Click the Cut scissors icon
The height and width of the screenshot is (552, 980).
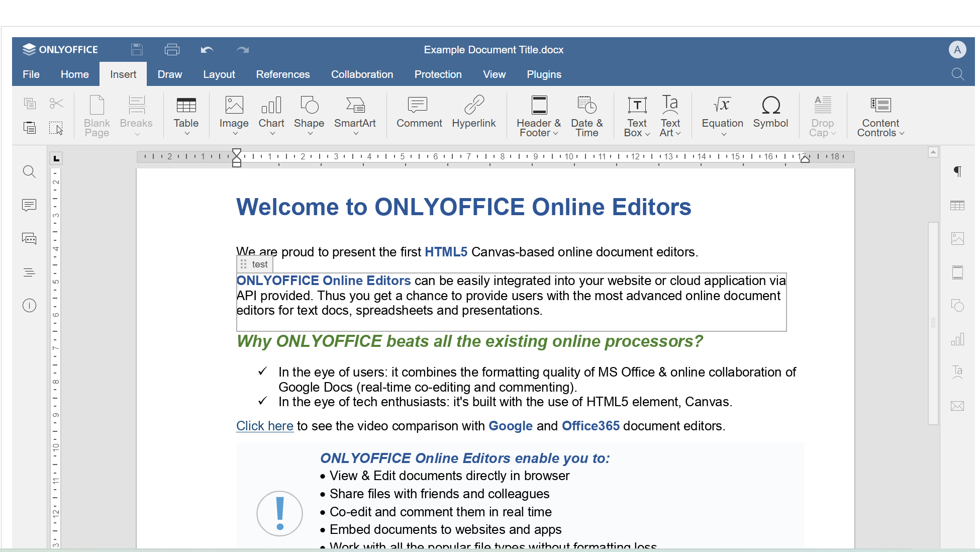[56, 103]
